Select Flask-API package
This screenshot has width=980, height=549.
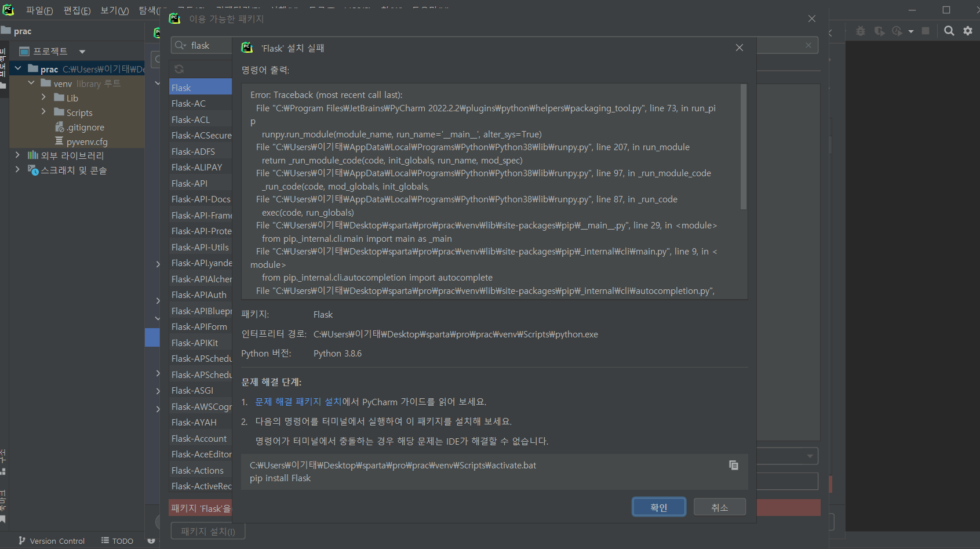201,183
